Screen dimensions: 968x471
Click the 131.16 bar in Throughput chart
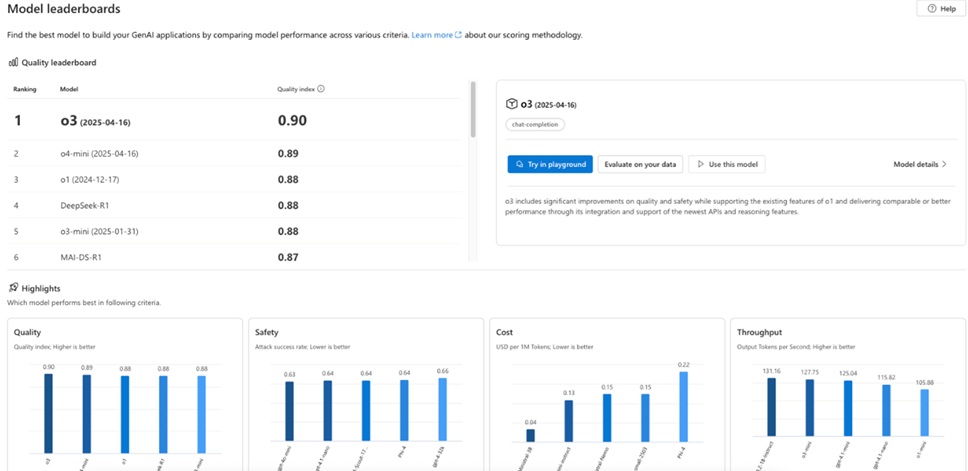click(x=771, y=407)
